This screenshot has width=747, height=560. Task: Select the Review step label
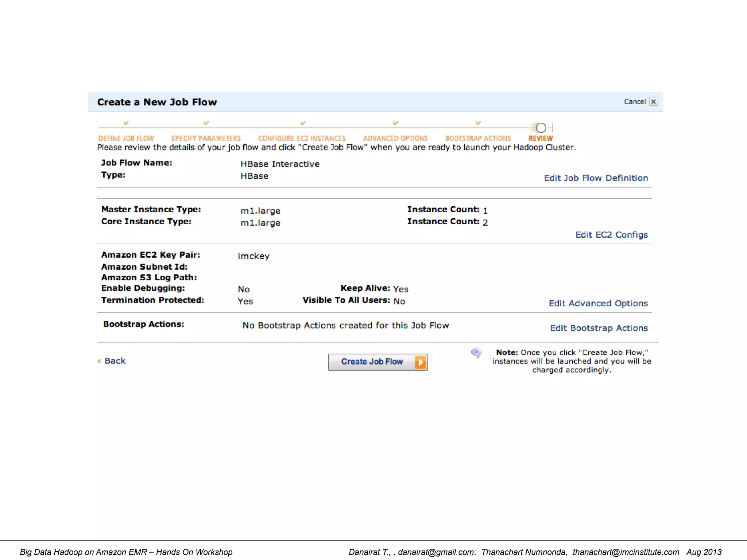pos(541,138)
